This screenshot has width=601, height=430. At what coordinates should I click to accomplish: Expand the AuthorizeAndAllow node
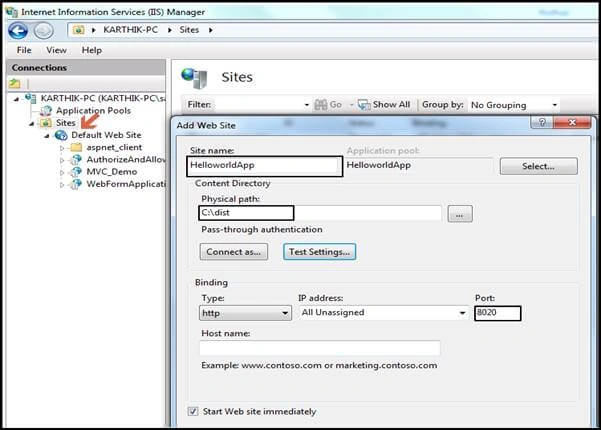click(x=62, y=160)
